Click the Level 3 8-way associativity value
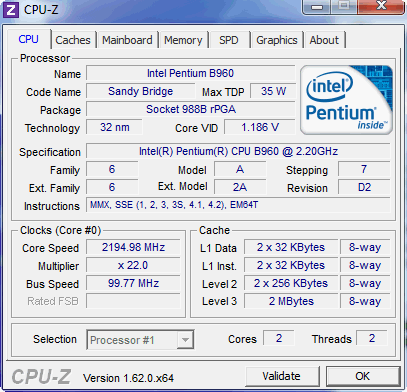This screenshot has height=392, width=407. pyautogui.click(x=365, y=301)
